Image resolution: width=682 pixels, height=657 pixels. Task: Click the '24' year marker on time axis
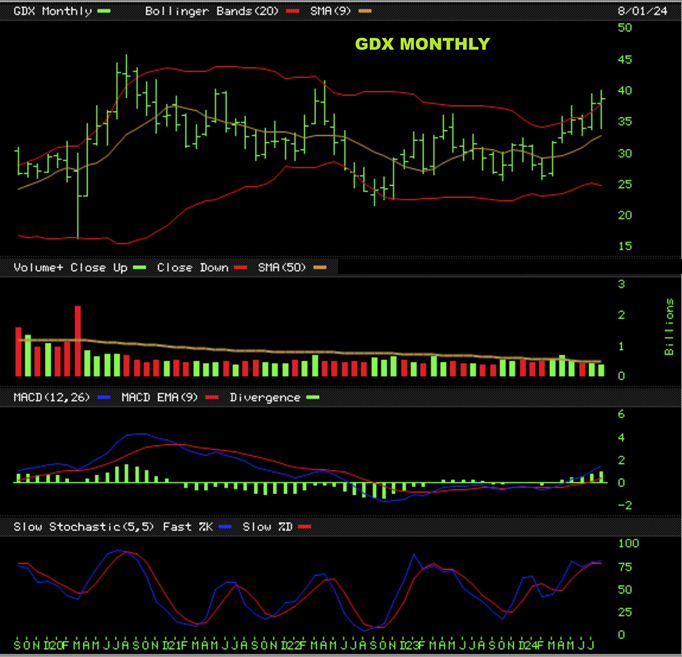(529, 645)
